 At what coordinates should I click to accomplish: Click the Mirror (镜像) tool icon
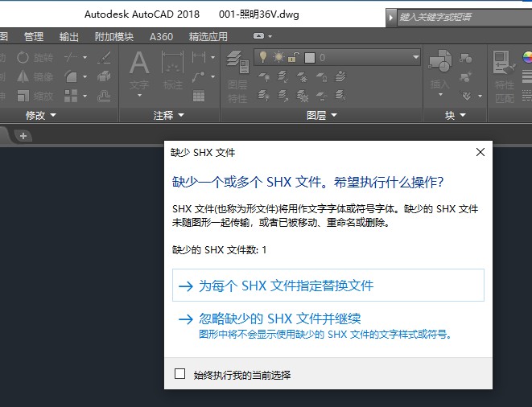23,76
